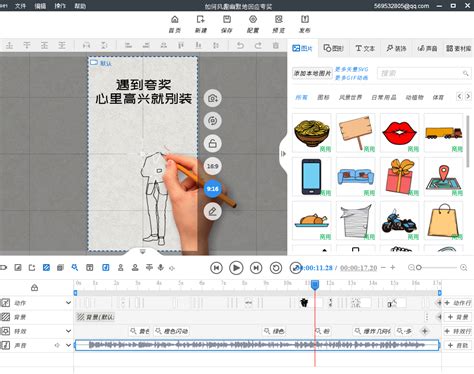Viewport: 474px width, 374px height.
Task: Select the 日常用品 category filter
Action: [384, 97]
